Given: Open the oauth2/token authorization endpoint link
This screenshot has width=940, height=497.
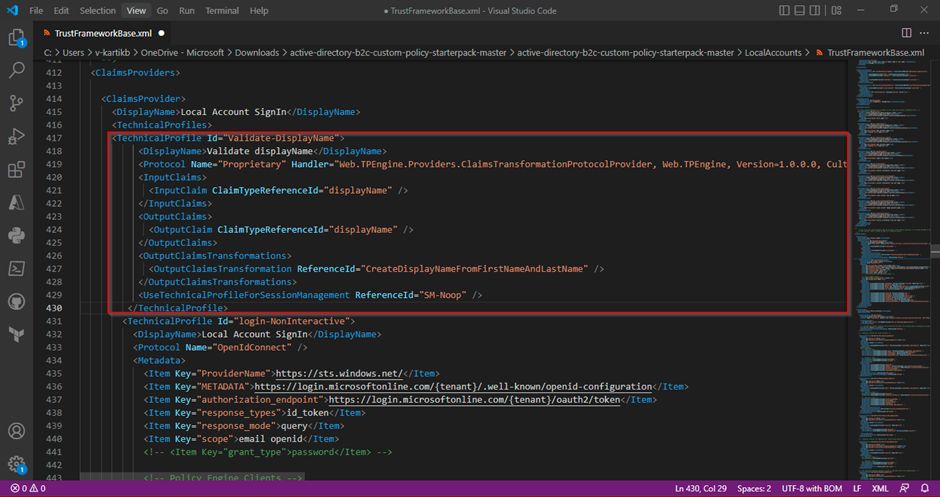Looking at the screenshot, I should (474, 400).
